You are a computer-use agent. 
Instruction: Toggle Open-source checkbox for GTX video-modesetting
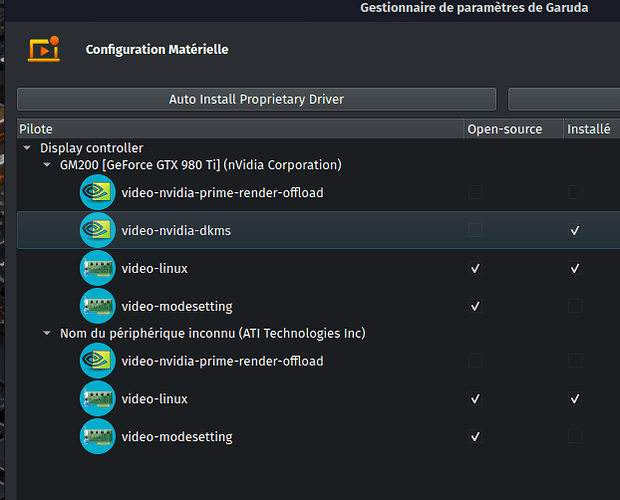point(475,306)
